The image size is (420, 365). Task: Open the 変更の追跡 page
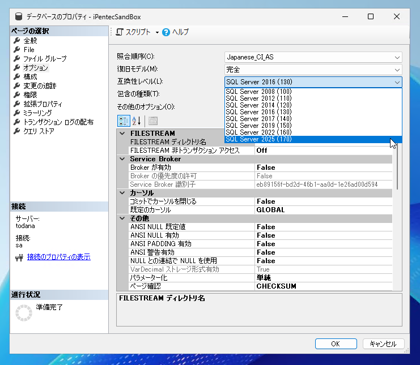pos(40,86)
